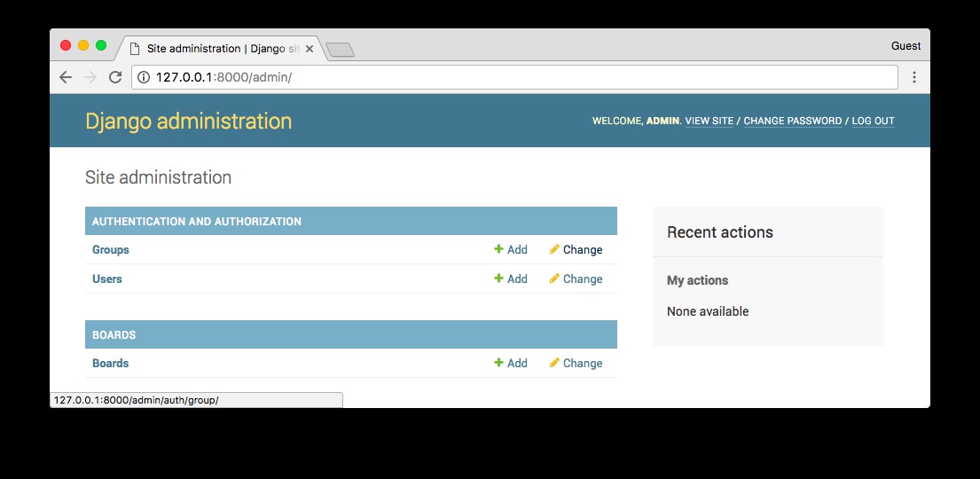Open a new tab with the new tab button

[341, 50]
